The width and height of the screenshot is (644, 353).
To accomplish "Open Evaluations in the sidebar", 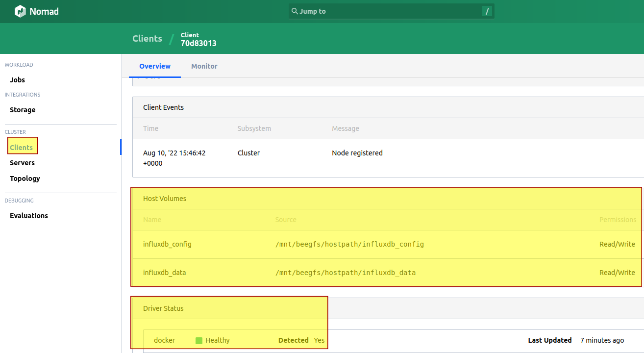I will [29, 216].
